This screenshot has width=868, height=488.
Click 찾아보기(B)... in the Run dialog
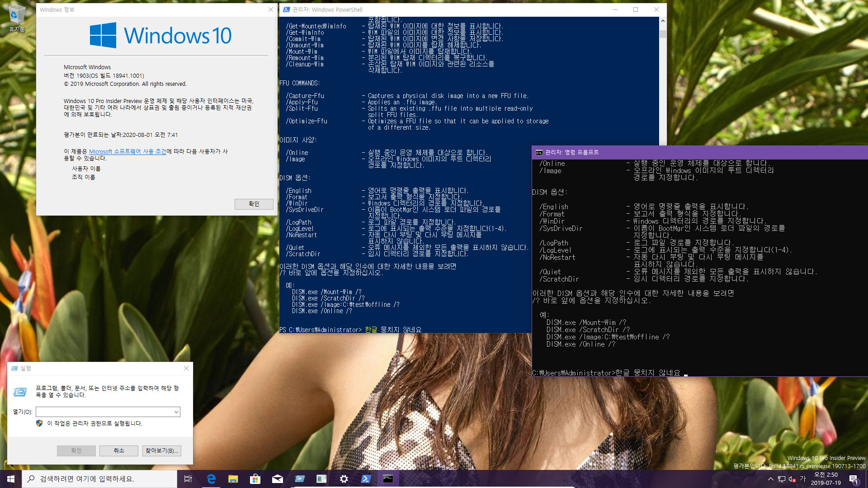click(162, 450)
